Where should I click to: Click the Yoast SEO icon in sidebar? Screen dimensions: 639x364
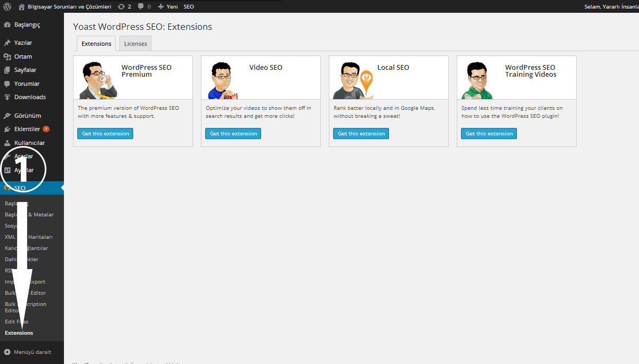point(7,188)
